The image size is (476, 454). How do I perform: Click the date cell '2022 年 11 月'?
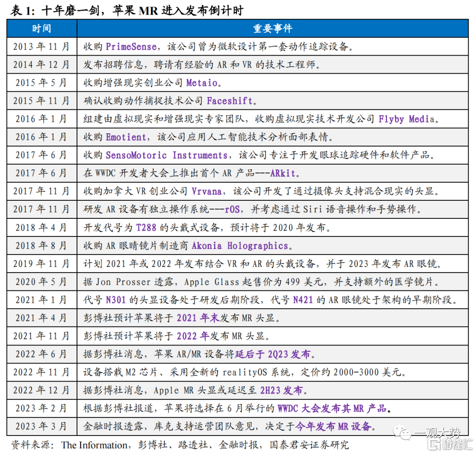click(x=41, y=372)
